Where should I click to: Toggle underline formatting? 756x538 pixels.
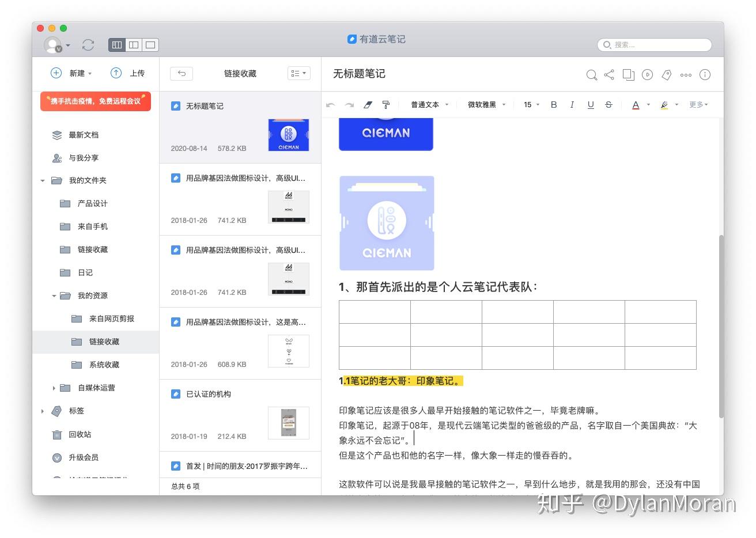click(591, 105)
